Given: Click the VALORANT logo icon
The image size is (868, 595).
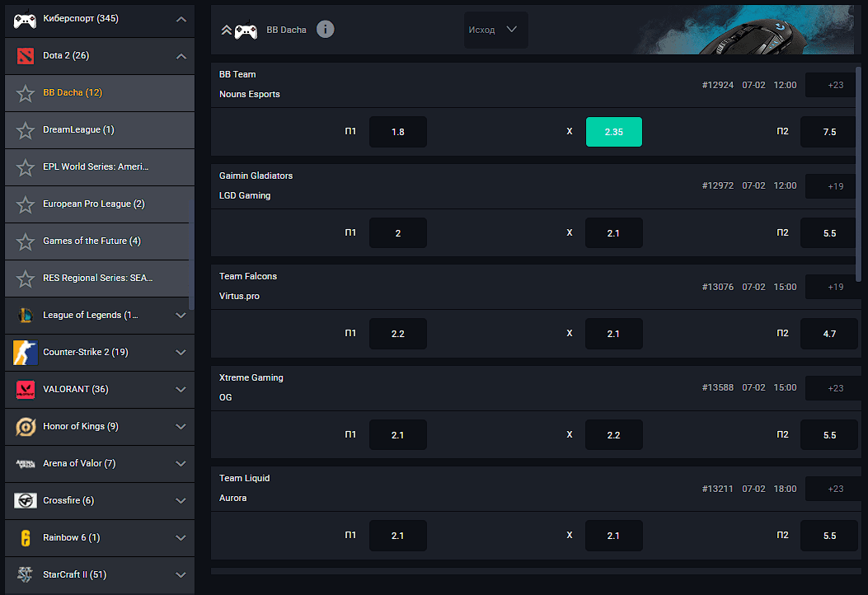Looking at the screenshot, I should coord(25,390).
